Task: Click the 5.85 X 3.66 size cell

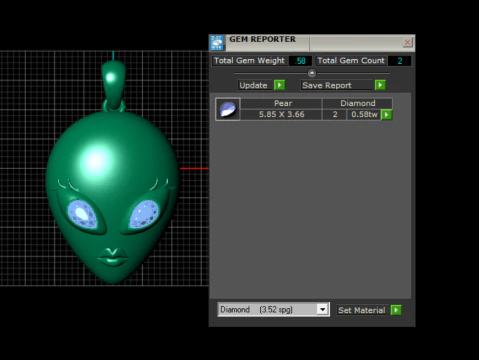Action: [282, 114]
